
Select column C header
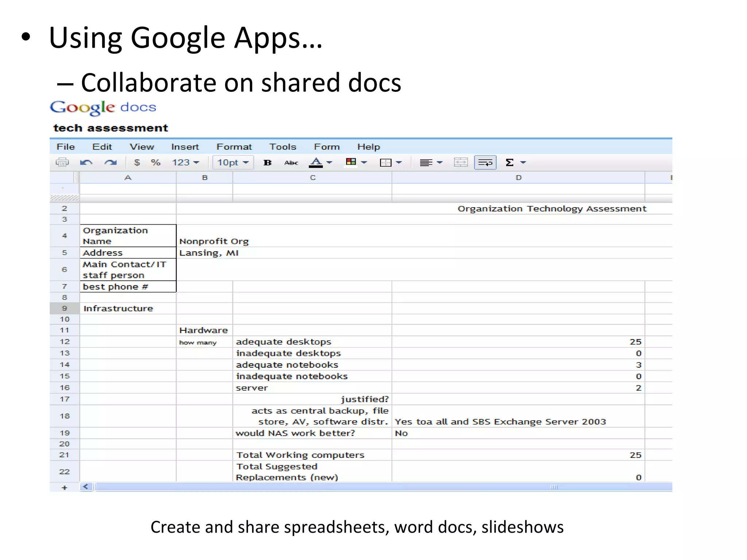coord(313,178)
